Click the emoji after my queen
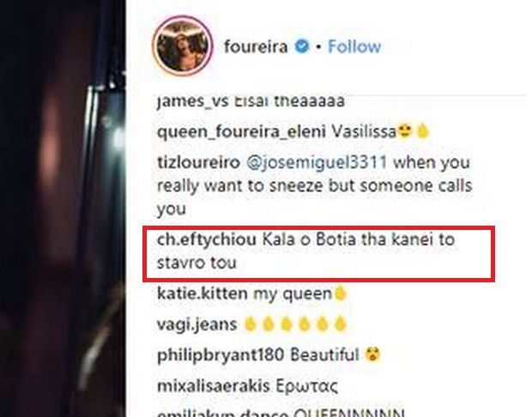 point(341,293)
